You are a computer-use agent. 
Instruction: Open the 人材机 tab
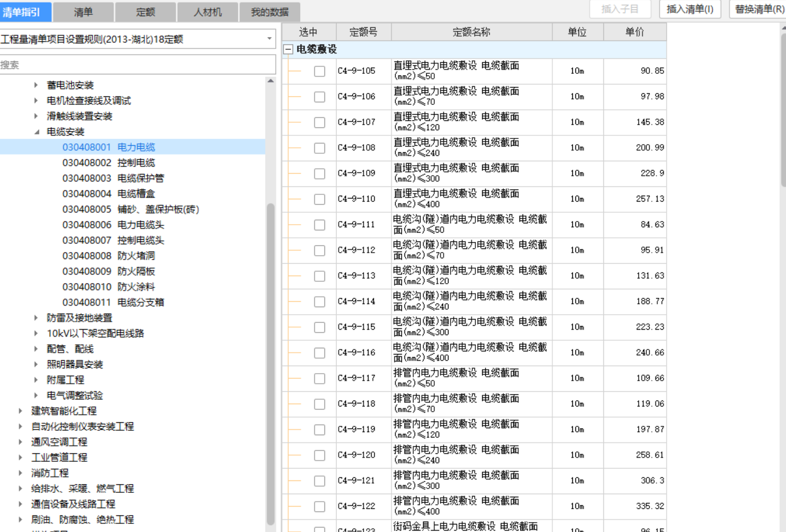[208, 12]
